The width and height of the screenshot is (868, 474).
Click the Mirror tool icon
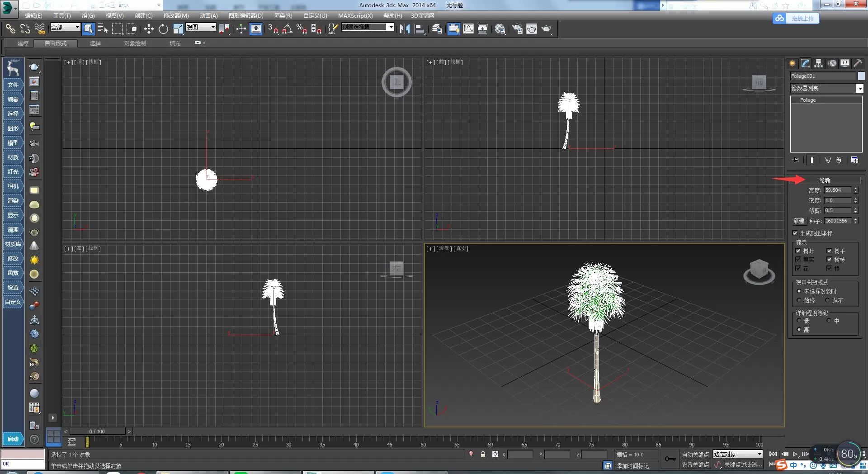click(x=405, y=29)
